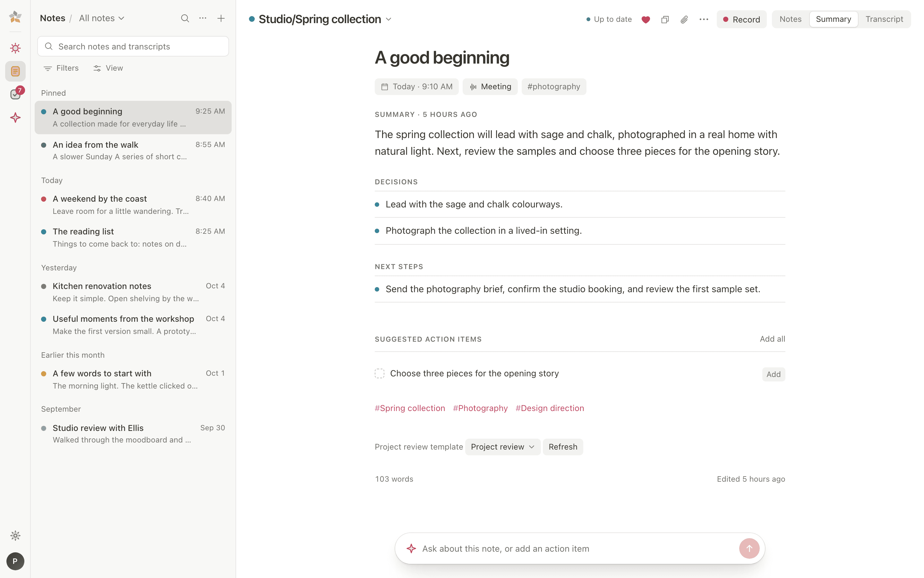Screen dimensions: 924x578
Task: Switch to the Notes tab
Action: pos(790,19)
